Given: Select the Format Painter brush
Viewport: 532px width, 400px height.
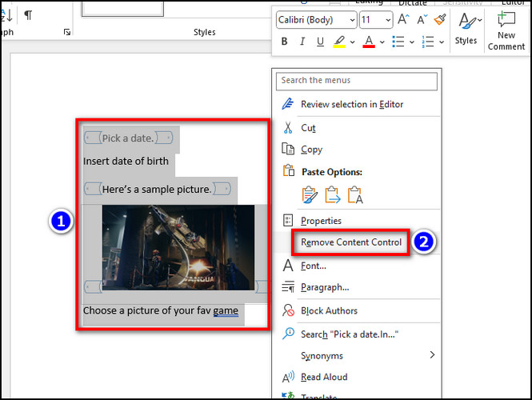Looking at the screenshot, I should pyautogui.click(x=440, y=19).
